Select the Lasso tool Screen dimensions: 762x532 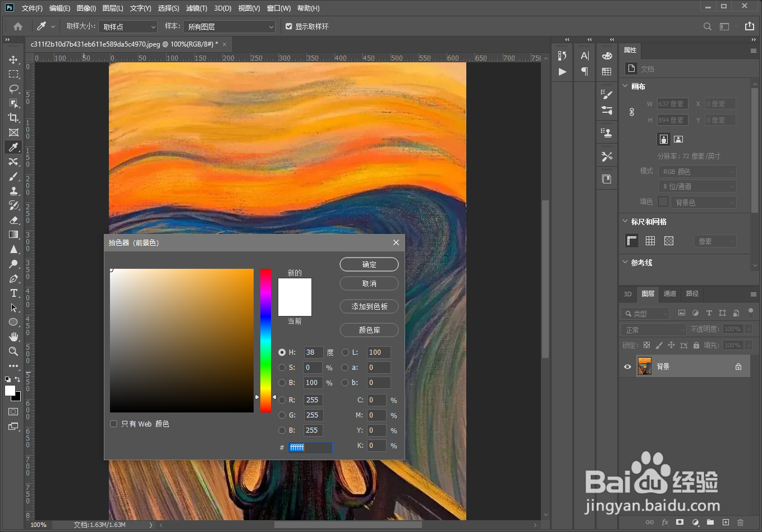(13, 89)
